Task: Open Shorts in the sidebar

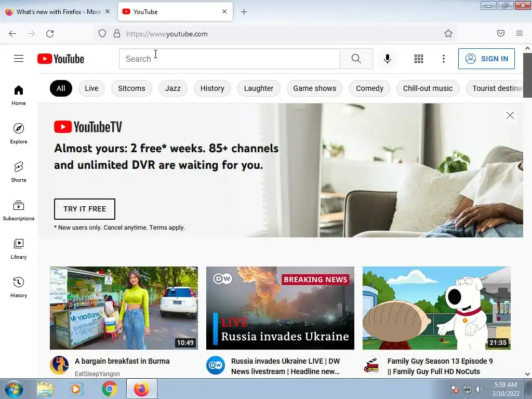Action: point(19,172)
